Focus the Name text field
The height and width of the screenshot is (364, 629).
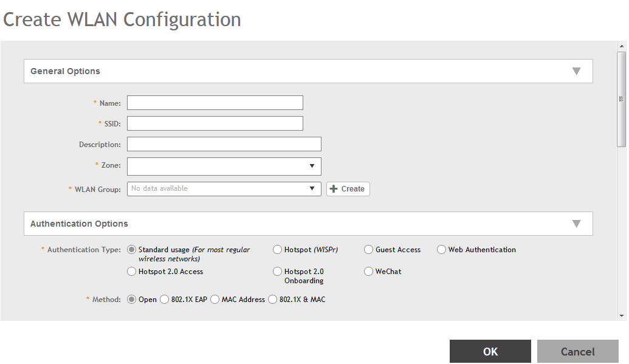pos(215,103)
